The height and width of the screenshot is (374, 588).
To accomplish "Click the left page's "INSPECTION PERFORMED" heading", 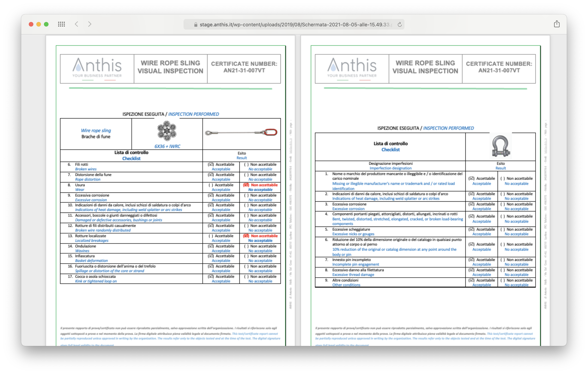I will tap(194, 114).
